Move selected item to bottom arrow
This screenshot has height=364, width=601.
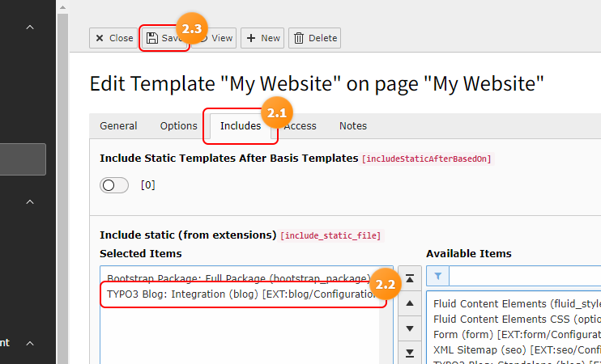point(410,353)
